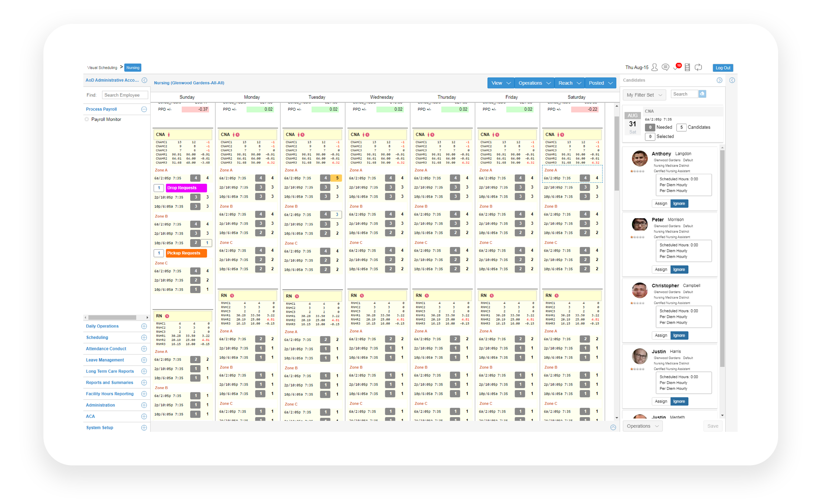The width and height of the screenshot is (814, 504).
Task: Expand Facility Hours Reporting section
Action: [144, 394]
